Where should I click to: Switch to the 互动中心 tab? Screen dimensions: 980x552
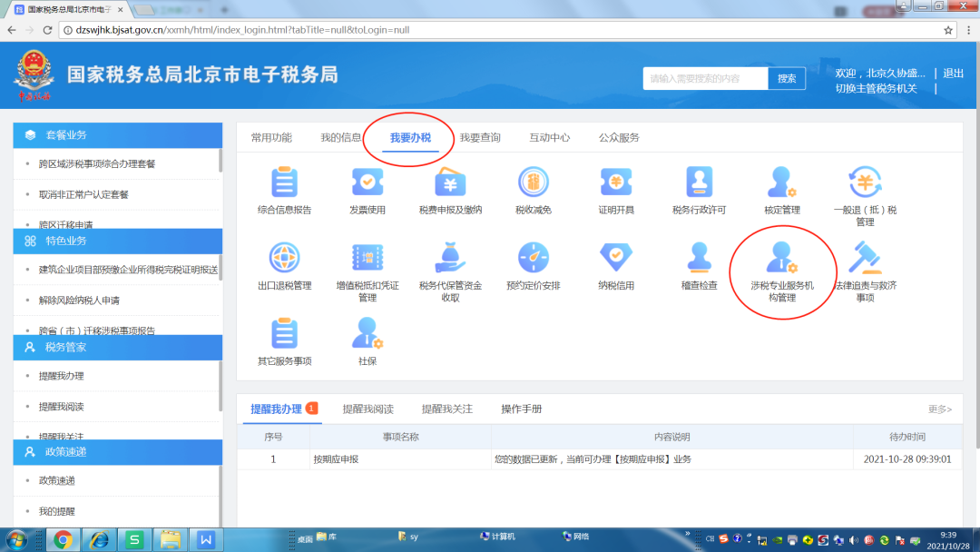549,137
